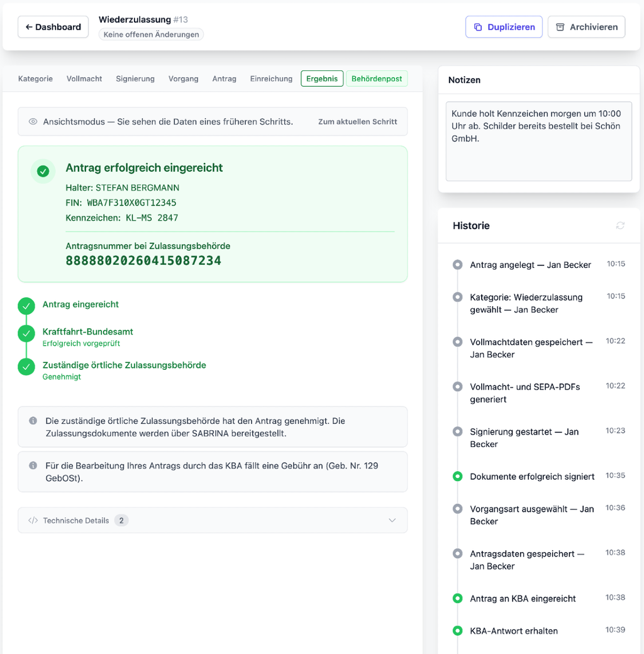Archive the request with Archivieren button
The height and width of the screenshot is (654, 644).
586,26
